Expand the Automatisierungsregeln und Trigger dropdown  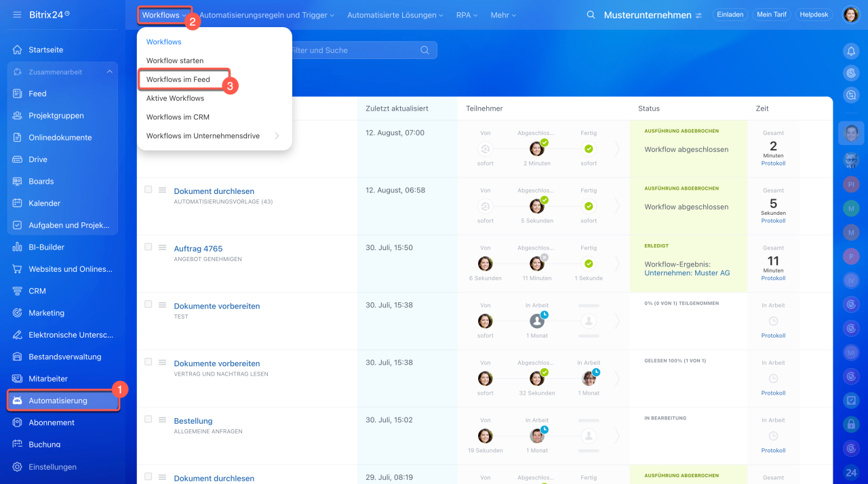pyautogui.click(x=267, y=15)
